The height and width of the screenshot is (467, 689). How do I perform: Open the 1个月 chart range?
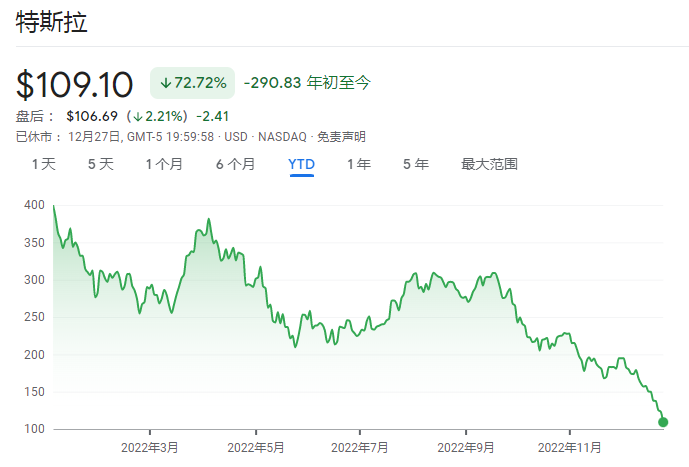pyautogui.click(x=164, y=164)
